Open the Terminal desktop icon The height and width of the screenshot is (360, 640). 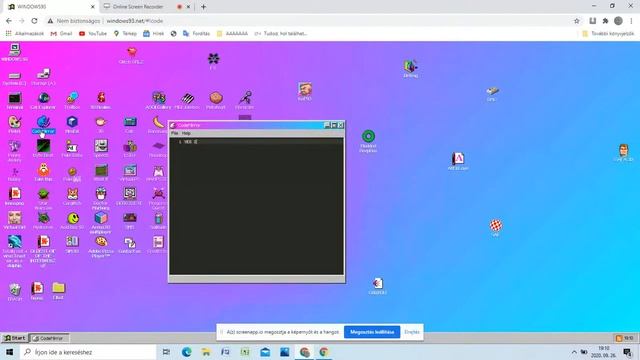click(15, 101)
